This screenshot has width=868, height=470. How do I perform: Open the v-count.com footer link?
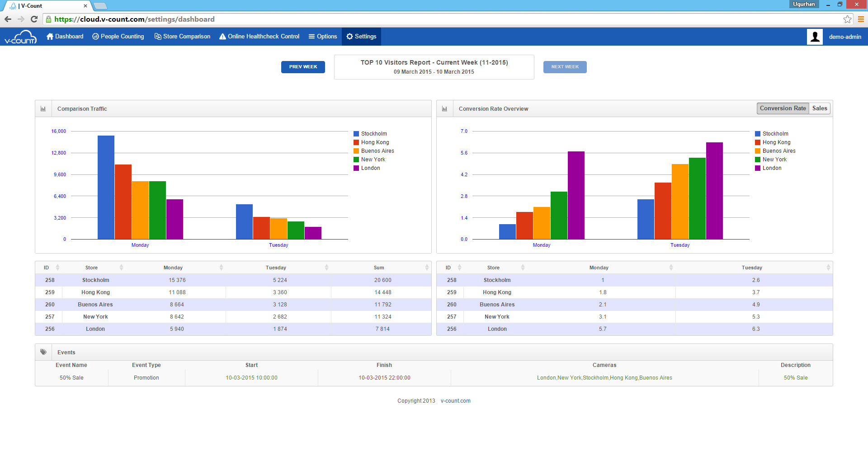(x=455, y=401)
